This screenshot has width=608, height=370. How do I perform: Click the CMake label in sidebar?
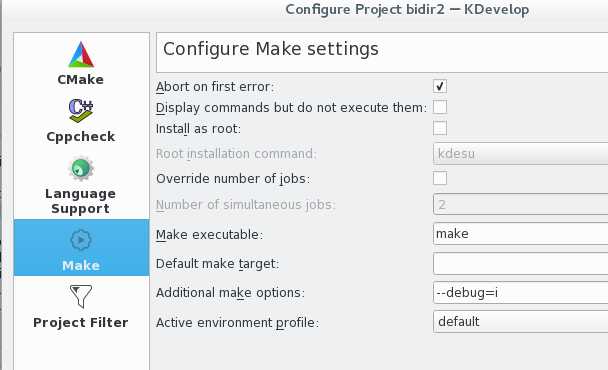(x=81, y=80)
